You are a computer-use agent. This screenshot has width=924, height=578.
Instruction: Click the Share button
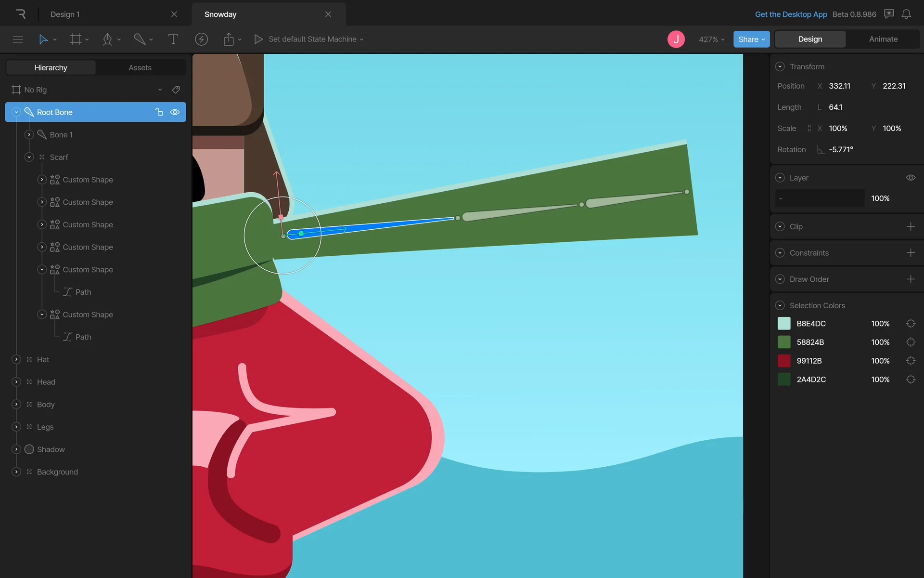tap(751, 39)
